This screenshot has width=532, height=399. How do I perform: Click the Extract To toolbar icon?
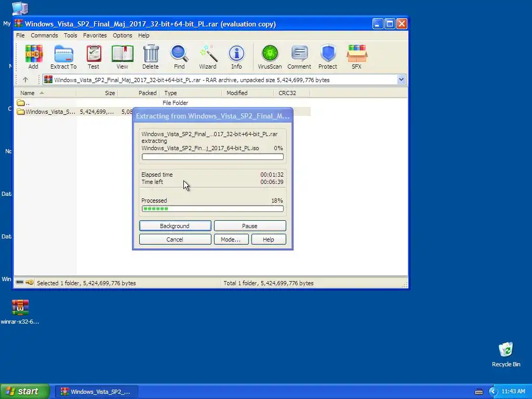pos(63,57)
